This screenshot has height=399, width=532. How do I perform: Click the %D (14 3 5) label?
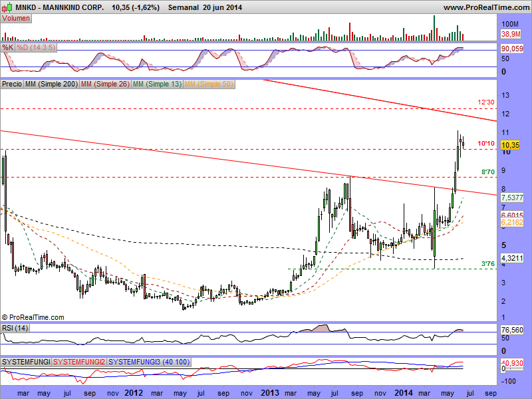point(36,47)
